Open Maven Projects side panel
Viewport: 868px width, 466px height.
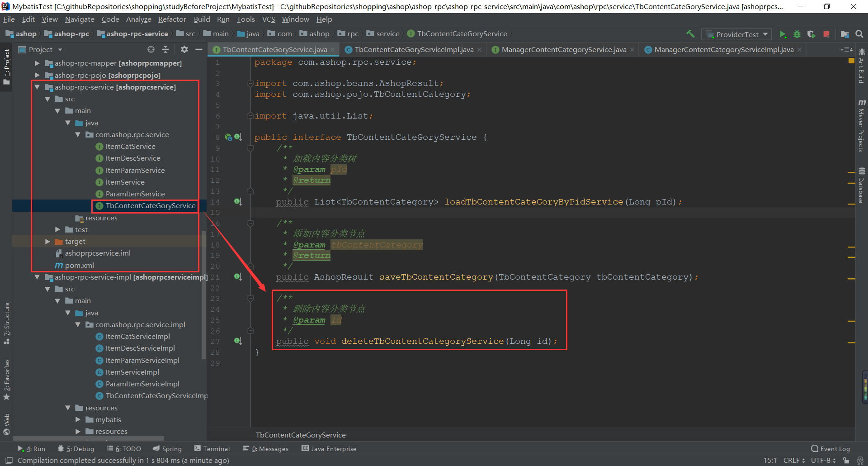[862, 126]
